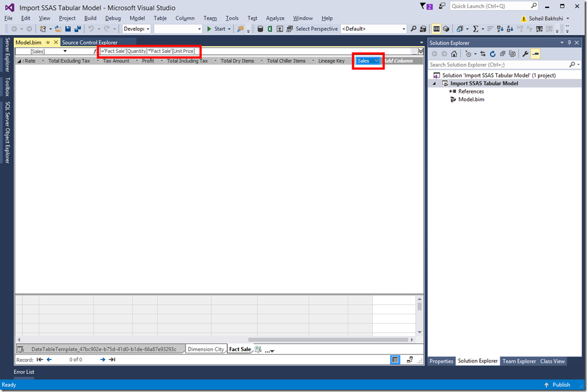Viewport: 587px width, 392px height.
Task: Open the Error List panel
Action: [24, 372]
